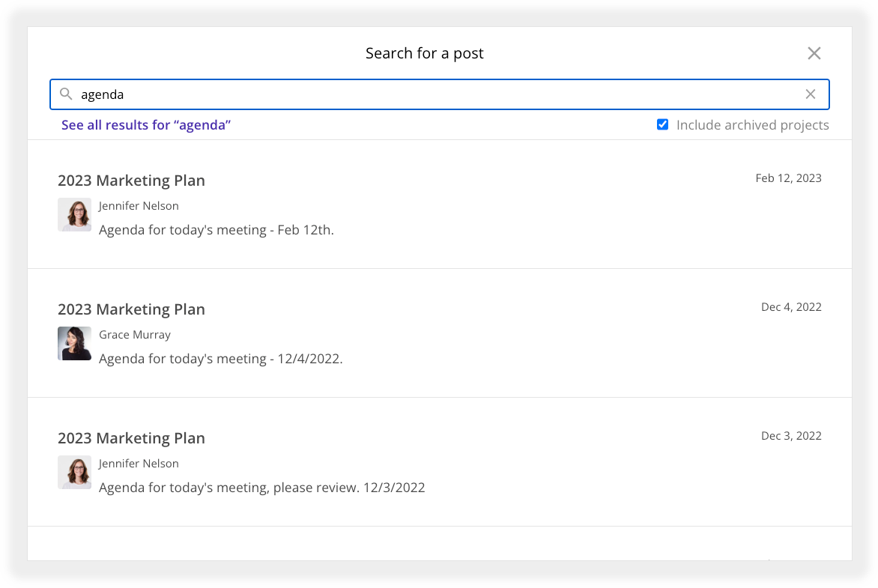Close the Search for a post dialog
The image size is (878, 588).
point(814,53)
